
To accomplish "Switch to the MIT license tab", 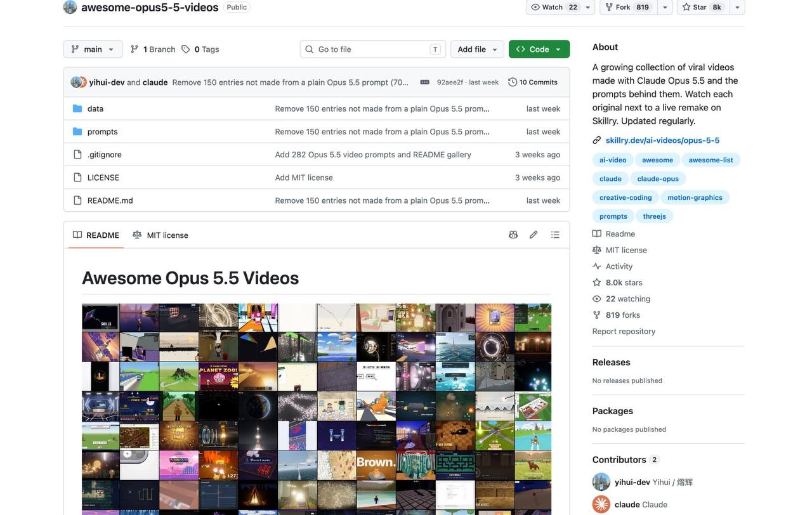I will (x=160, y=235).
